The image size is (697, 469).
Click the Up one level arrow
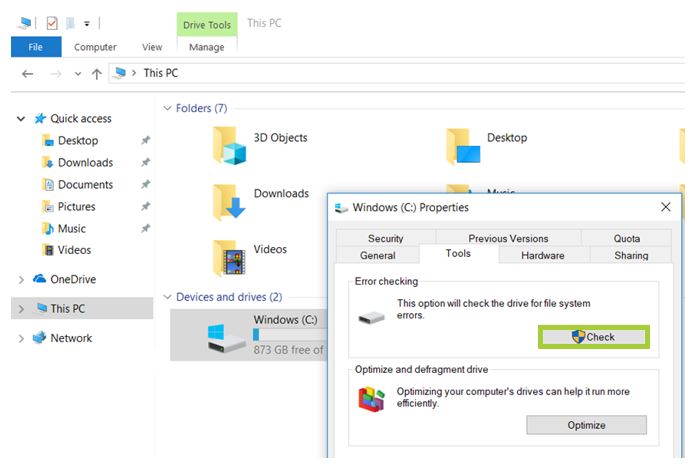pos(96,74)
